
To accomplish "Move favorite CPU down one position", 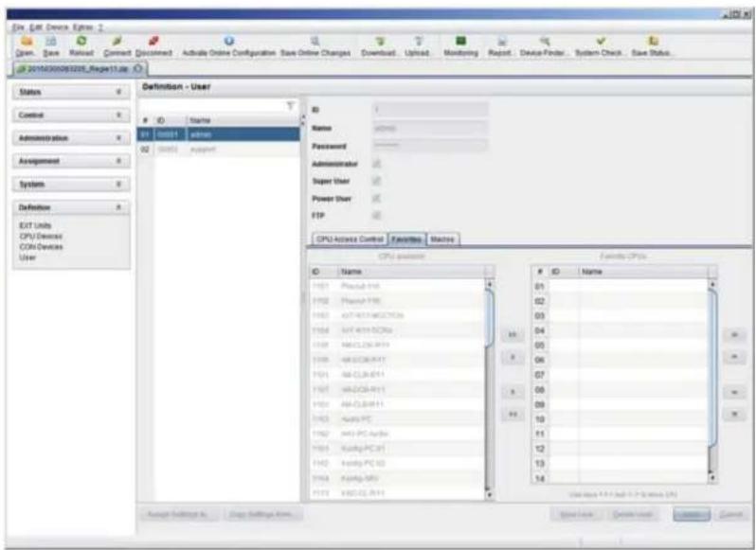I will point(734,392).
